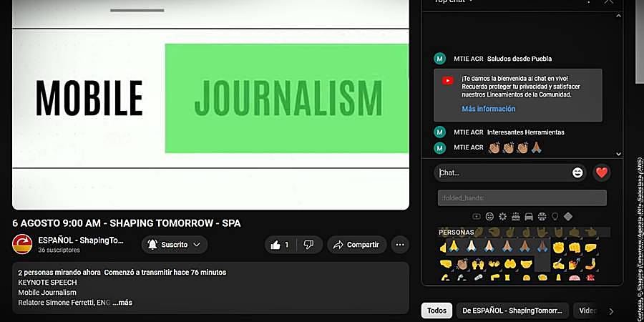Select the Video filter chip
The height and width of the screenshot is (322, 644).
[x=587, y=311]
